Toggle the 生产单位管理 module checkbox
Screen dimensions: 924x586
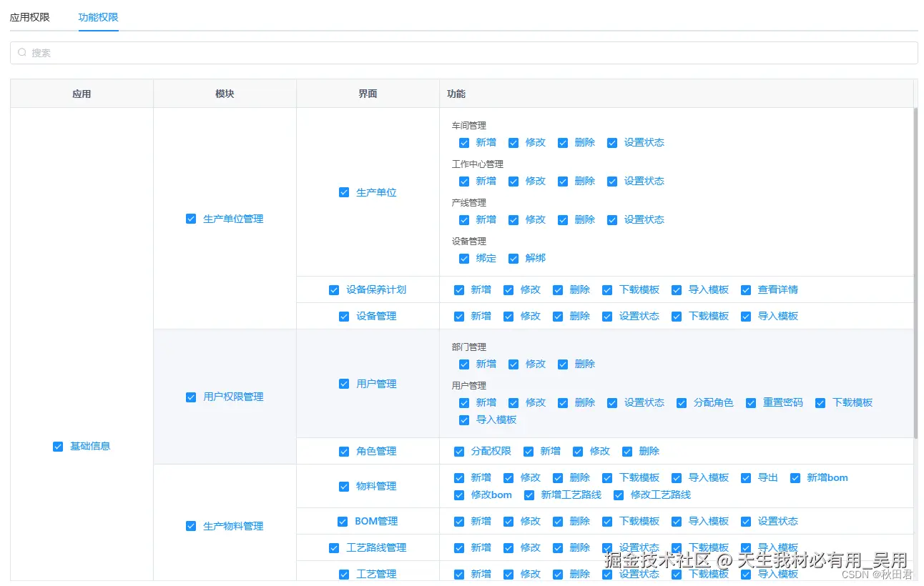(191, 219)
